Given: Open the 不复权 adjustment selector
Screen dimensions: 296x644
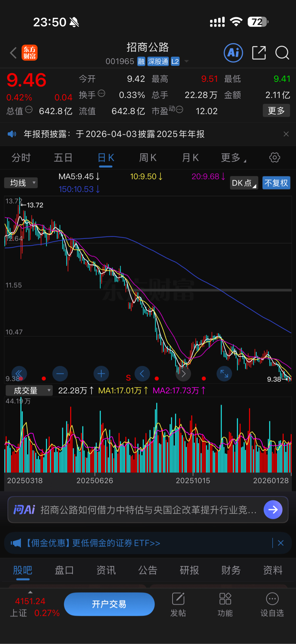Looking at the screenshot, I should [276, 183].
